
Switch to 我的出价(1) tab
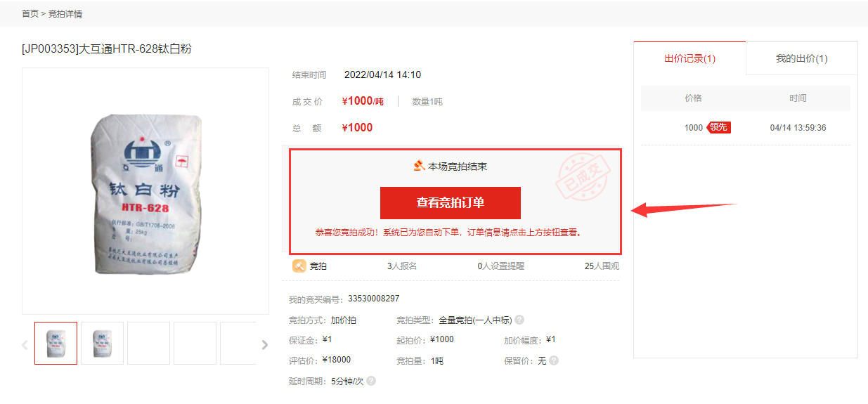pyautogui.click(x=801, y=58)
